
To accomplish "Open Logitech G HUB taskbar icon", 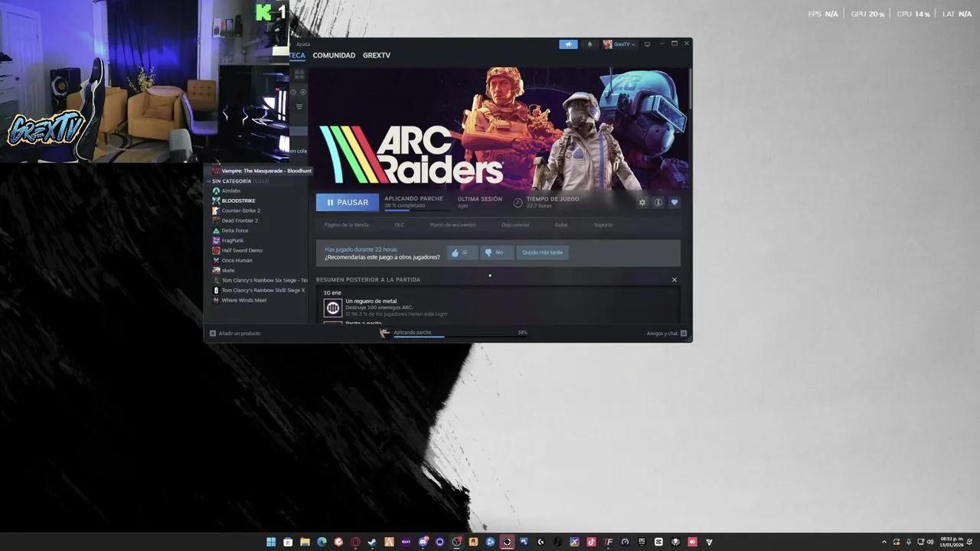I will pyautogui.click(x=541, y=542).
